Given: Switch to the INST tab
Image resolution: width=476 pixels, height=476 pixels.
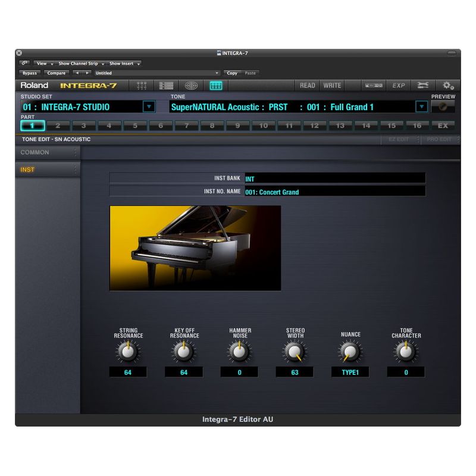Looking at the screenshot, I should 48,170.
